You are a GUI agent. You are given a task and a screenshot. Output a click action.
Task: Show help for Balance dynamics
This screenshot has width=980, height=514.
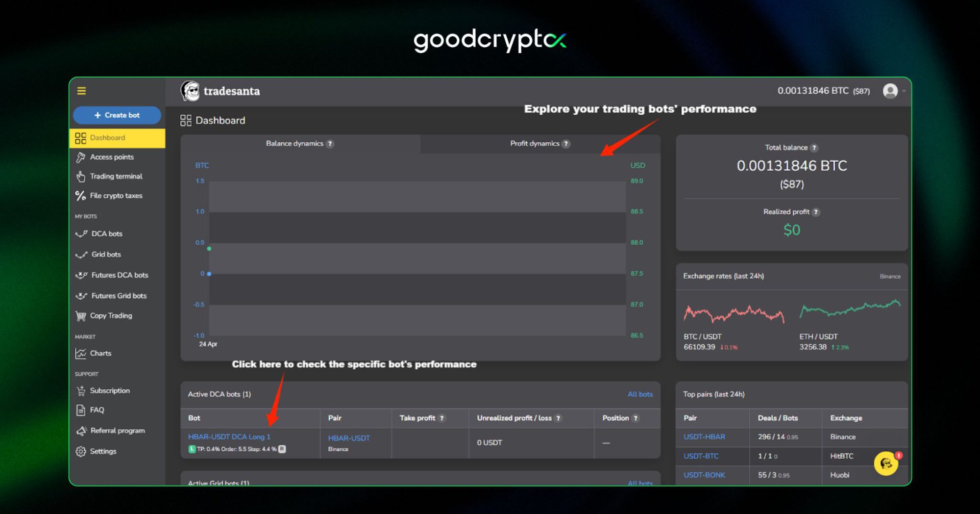point(330,144)
